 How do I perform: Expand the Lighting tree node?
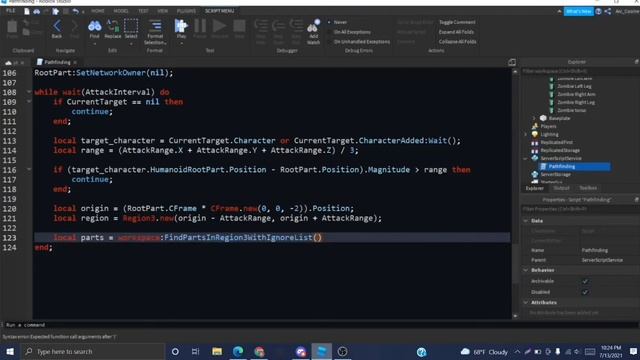[526, 134]
